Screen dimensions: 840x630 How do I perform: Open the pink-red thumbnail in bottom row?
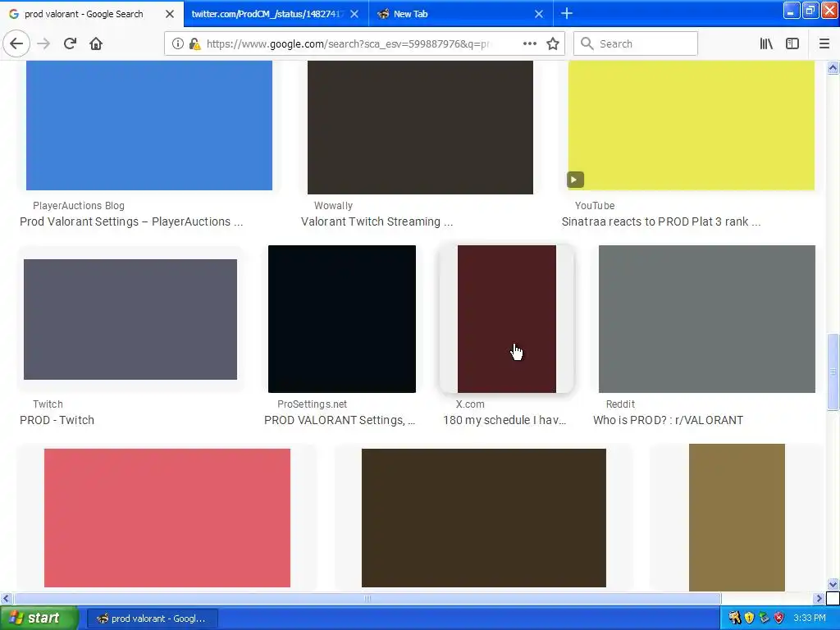pyautogui.click(x=167, y=518)
